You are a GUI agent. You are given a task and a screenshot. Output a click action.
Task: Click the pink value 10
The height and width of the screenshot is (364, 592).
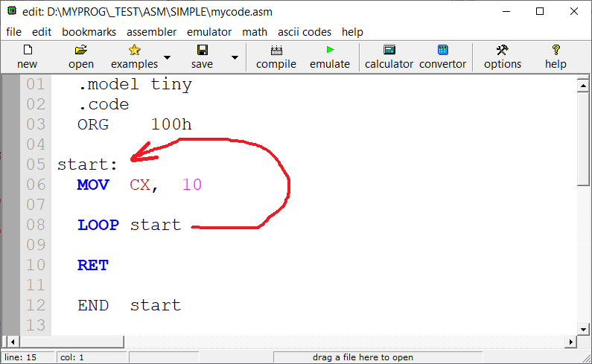pyautogui.click(x=192, y=185)
